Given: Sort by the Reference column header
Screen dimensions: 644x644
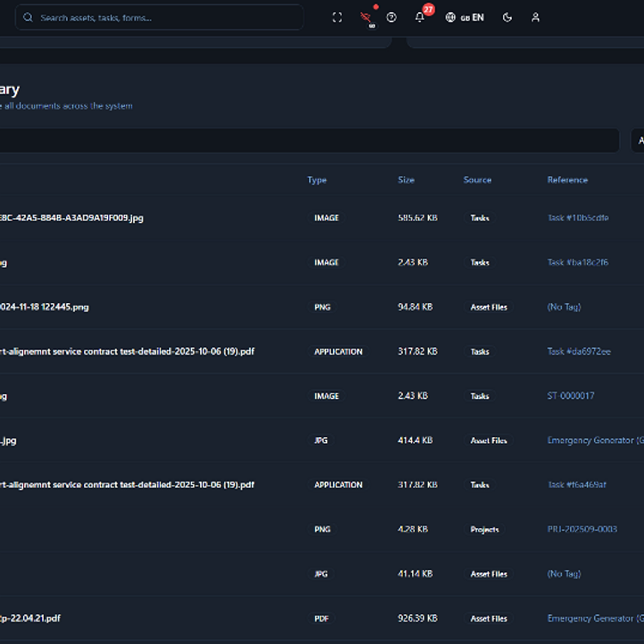Looking at the screenshot, I should pyautogui.click(x=568, y=180).
